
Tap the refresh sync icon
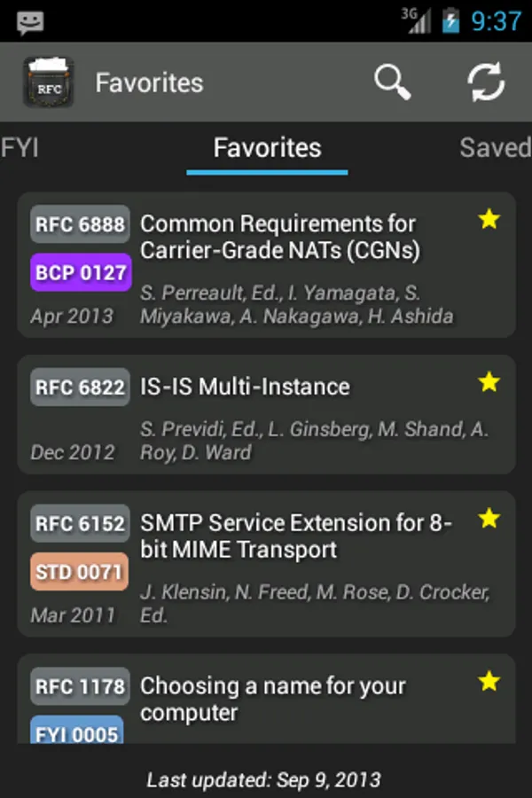coord(486,82)
